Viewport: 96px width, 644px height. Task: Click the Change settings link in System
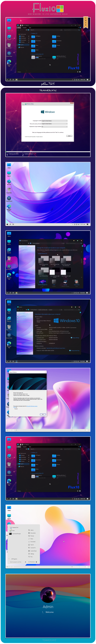[x=75, y=338]
